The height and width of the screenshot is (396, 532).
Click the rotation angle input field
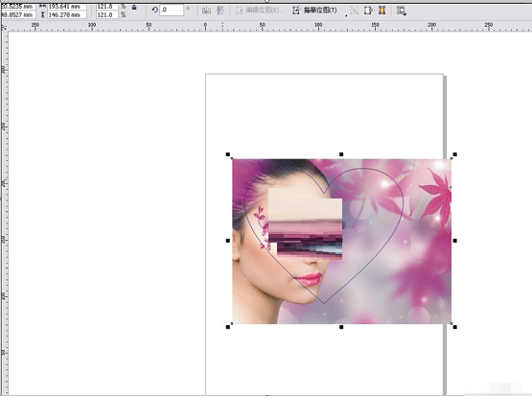click(x=172, y=10)
